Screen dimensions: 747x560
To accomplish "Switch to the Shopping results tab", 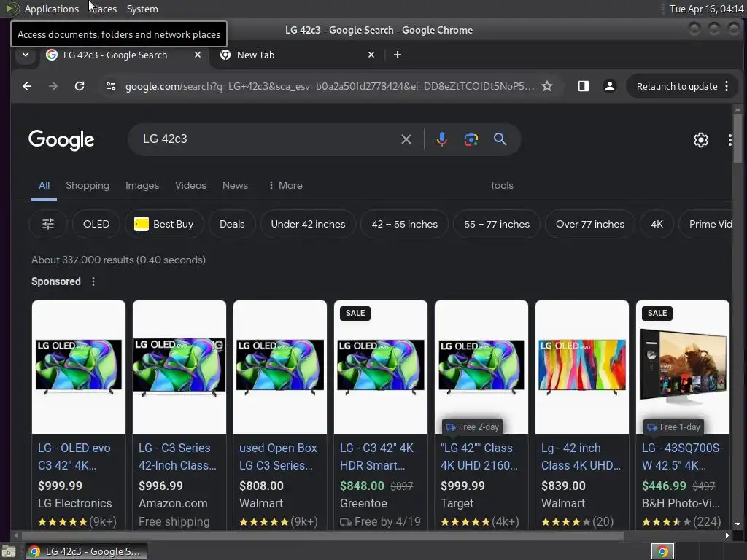I will click(88, 185).
